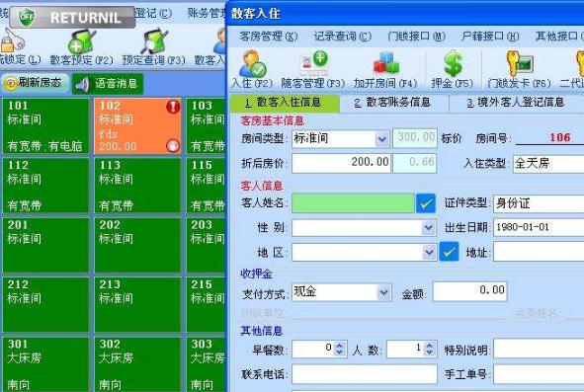Select room 302 大床房 tile

tap(137, 364)
